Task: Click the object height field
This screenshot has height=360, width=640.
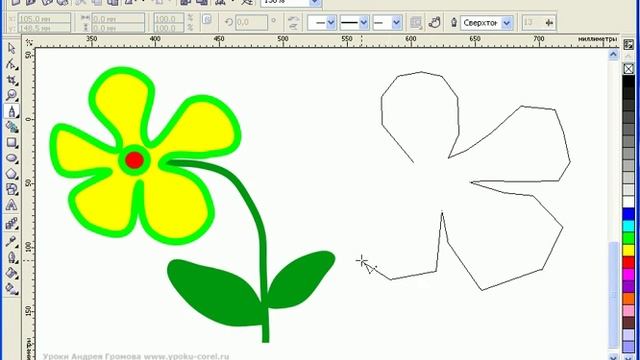Action: (x=118, y=28)
